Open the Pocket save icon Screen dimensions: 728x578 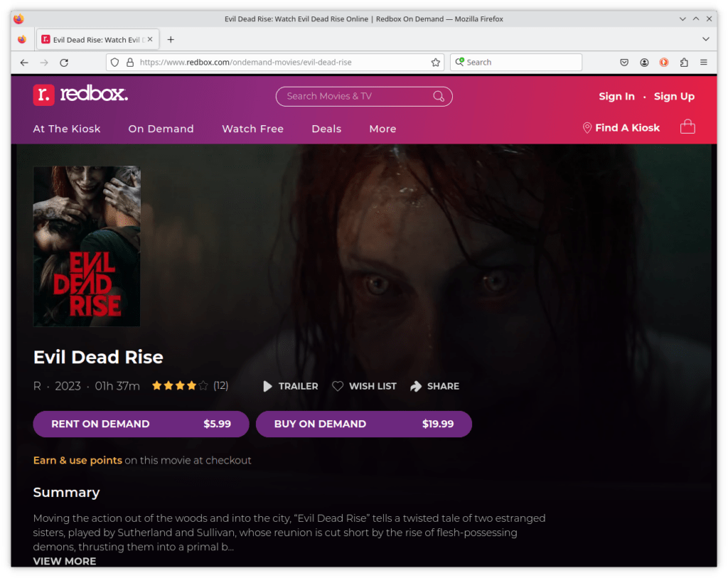[624, 63]
